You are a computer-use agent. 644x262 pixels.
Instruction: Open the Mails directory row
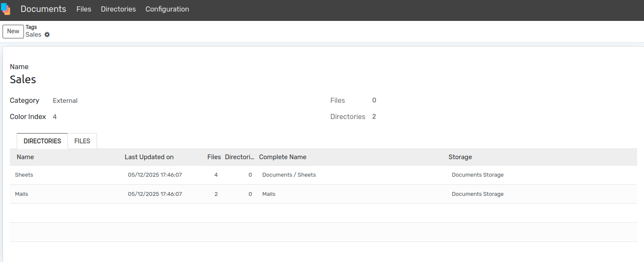[x=323, y=194]
